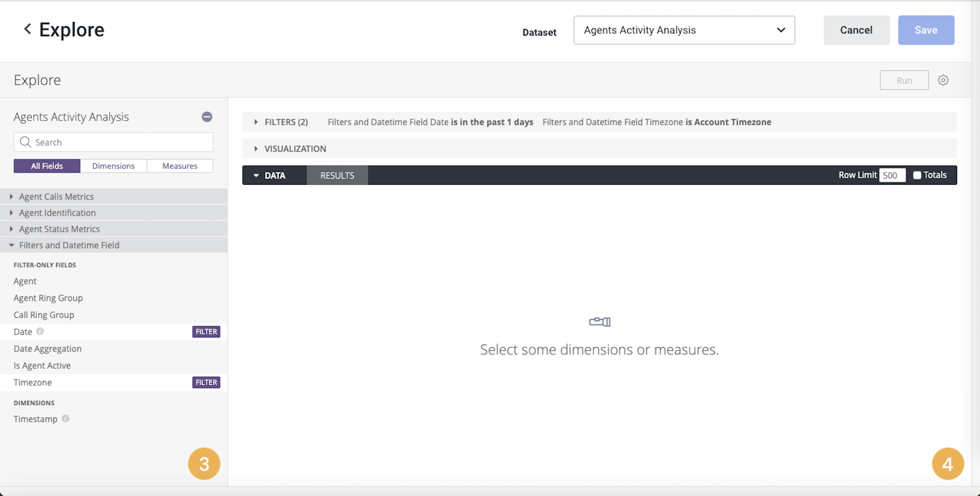Edit the Row Limit value field
Screen dimensions: 980x496
click(893, 174)
